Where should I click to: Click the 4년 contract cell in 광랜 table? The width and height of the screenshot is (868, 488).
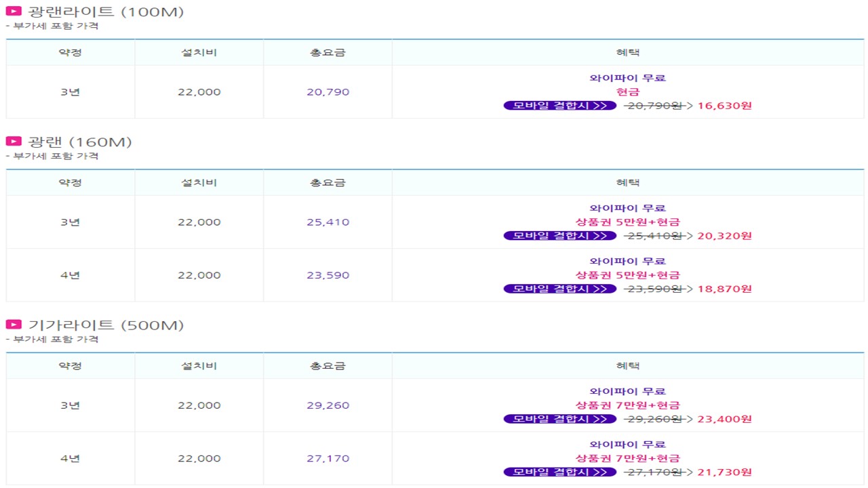(x=71, y=275)
